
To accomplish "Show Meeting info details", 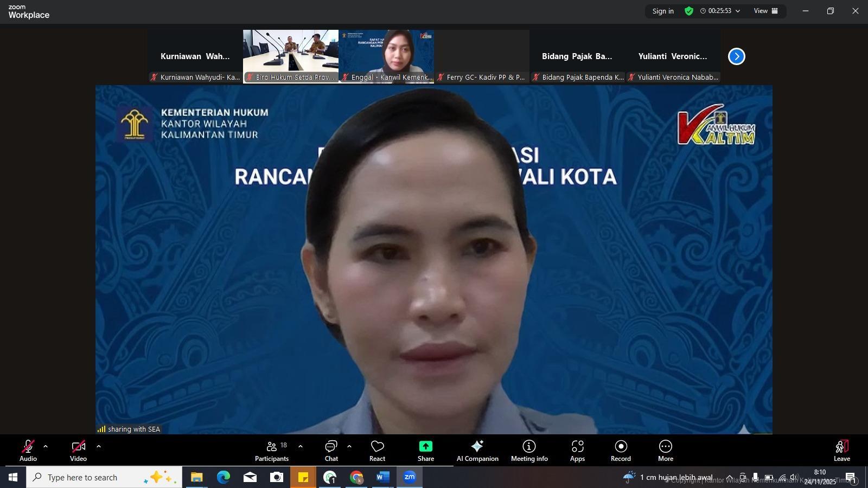I will pos(529,450).
